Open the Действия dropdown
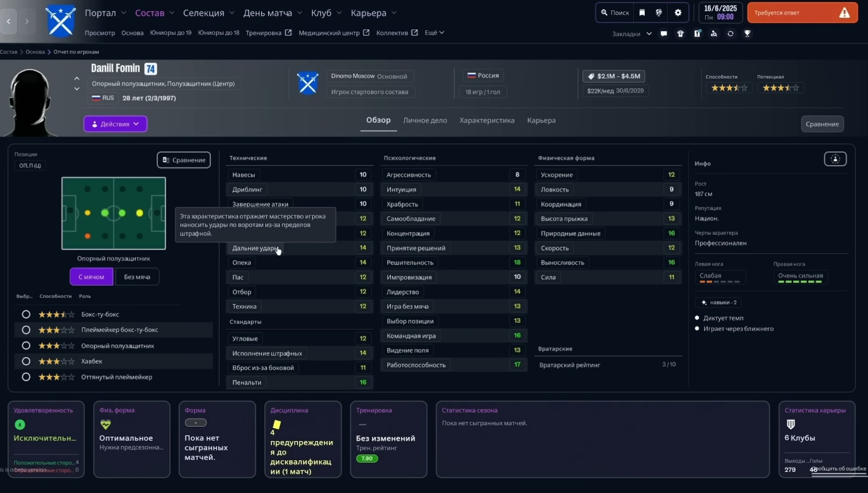Viewport: 868px width, 493px height. [x=115, y=124]
